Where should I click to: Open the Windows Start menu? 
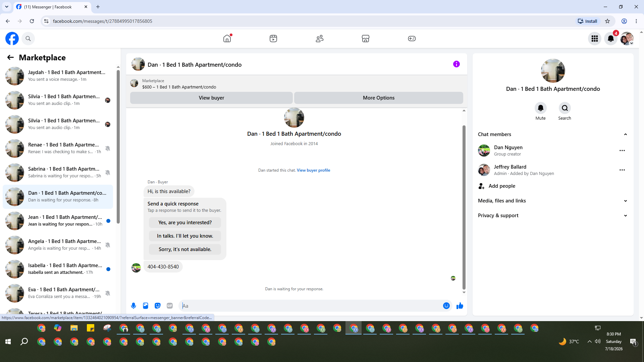(x=8, y=342)
